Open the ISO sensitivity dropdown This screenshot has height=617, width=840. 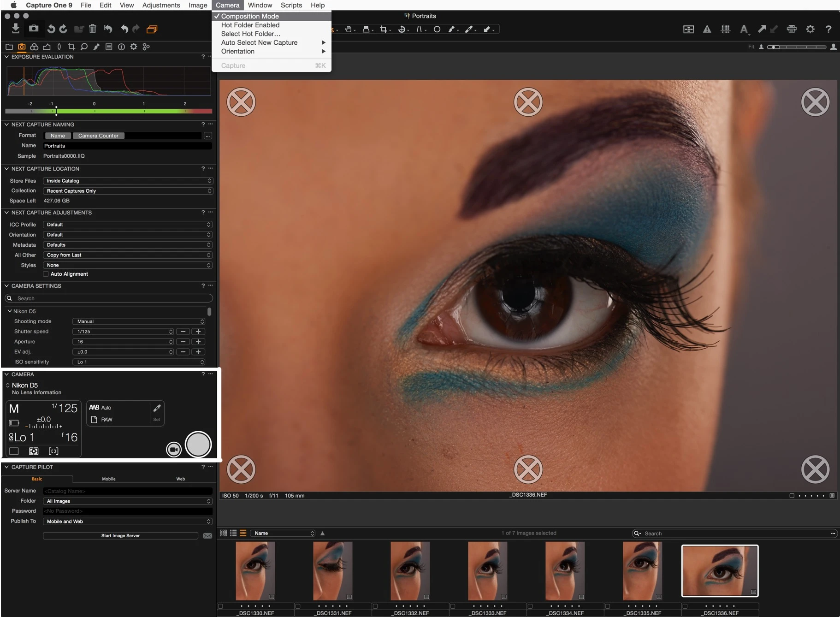coord(139,362)
